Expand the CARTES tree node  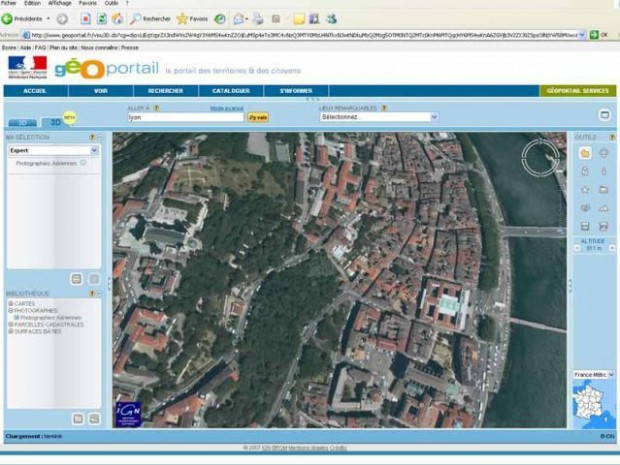click(x=11, y=304)
